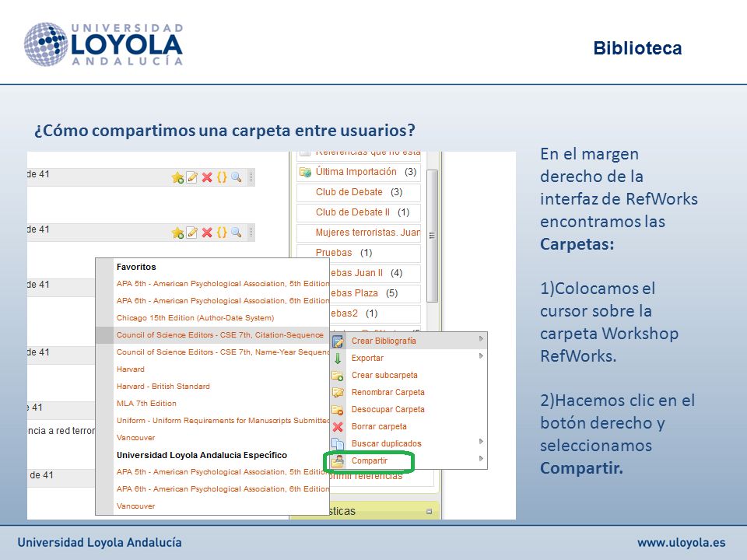The height and width of the screenshot is (560, 747).
Task: Select Compartir from the context menu
Action: pos(409,461)
